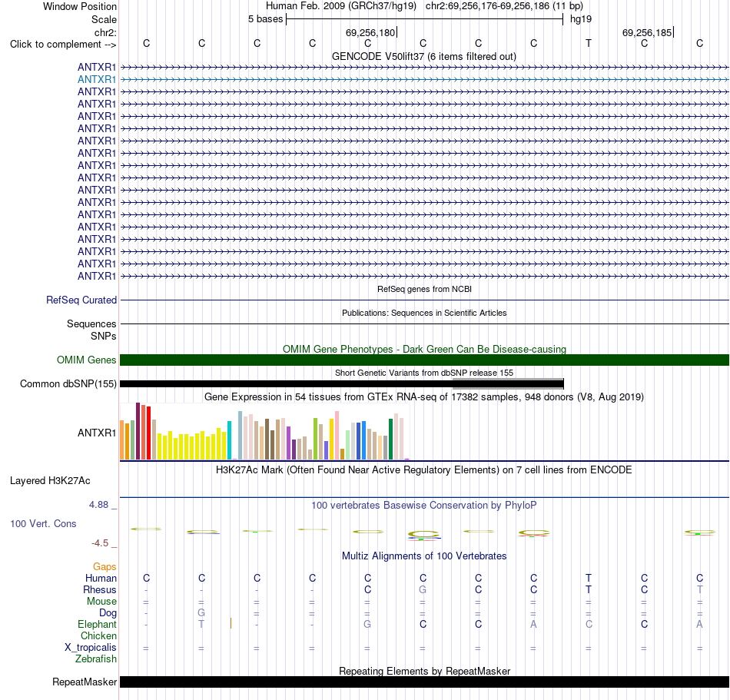Select the Common dbSNP(155) track label

(68, 384)
